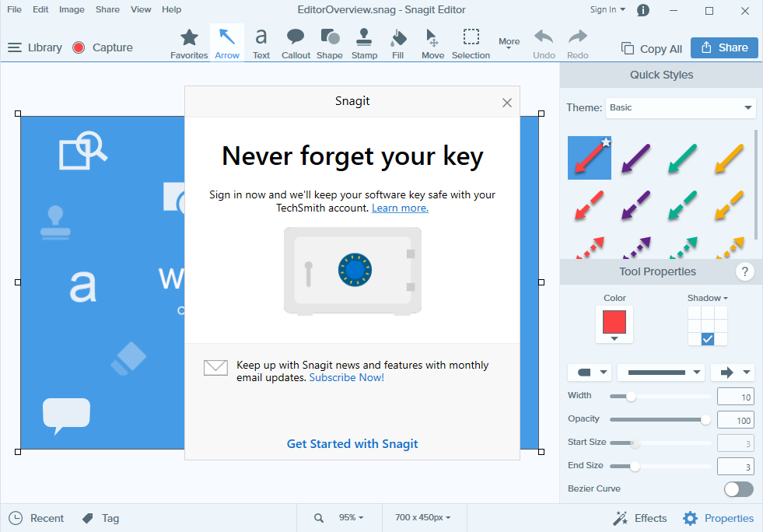
Task: Start a new Capture with red button
Action: coord(102,47)
